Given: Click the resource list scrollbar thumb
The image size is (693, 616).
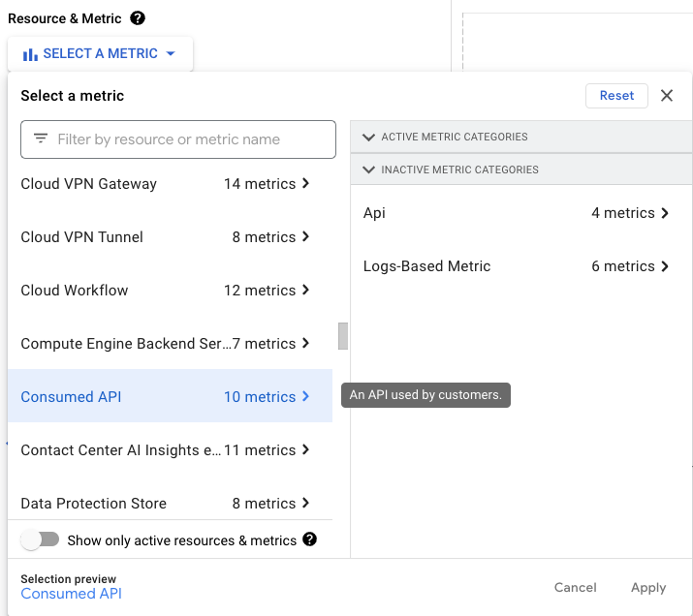Looking at the screenshot, I should 342,336.
